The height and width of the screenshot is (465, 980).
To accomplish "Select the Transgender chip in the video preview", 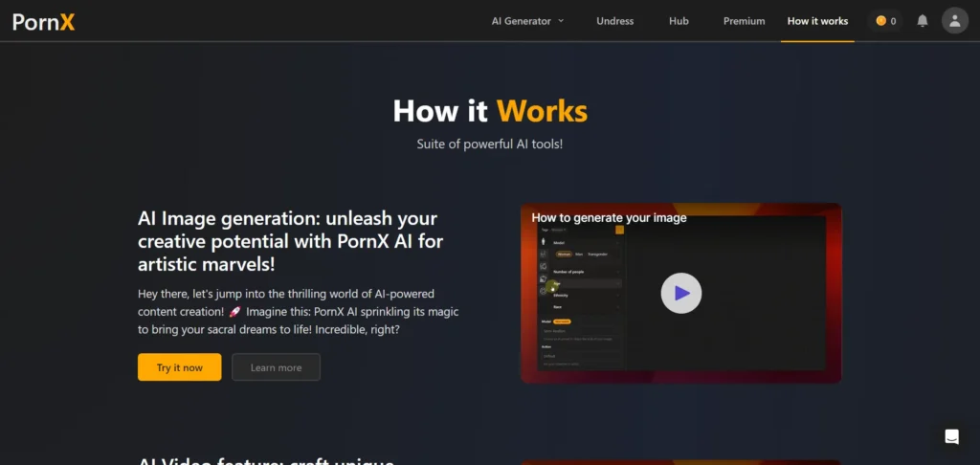I will [x=597, y=255].
